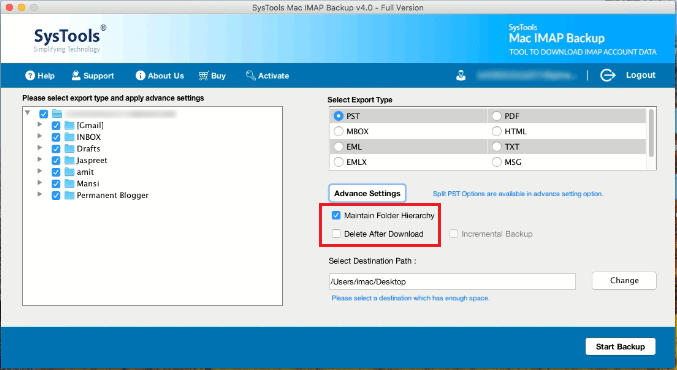Click the root account folder icon
Viewport: 677px width, 370px height.
(57, 114)
